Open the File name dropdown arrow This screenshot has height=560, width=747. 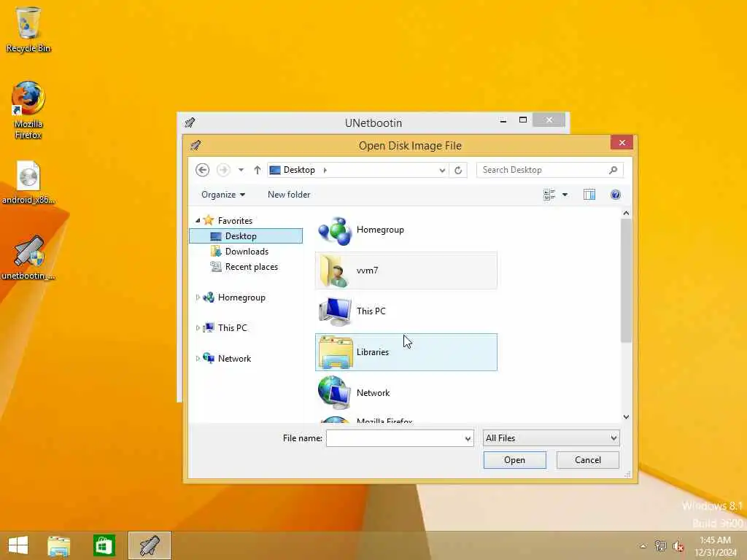point(468,438)
